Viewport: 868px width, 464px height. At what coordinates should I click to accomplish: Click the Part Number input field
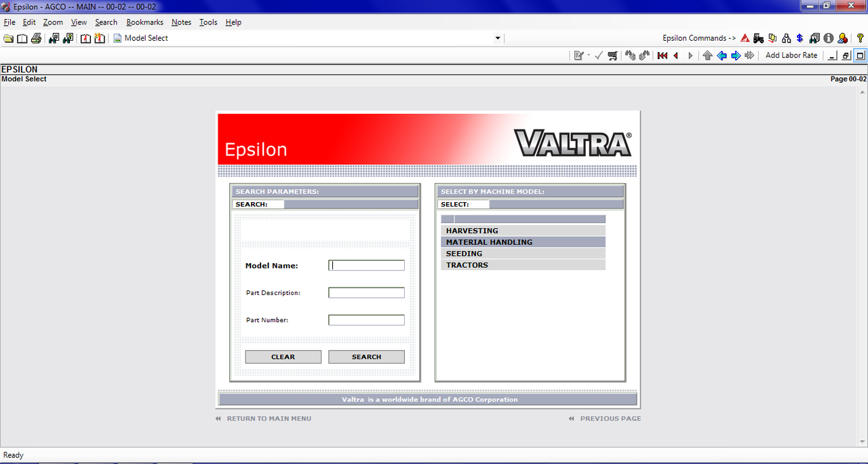(x=366, y=320)
